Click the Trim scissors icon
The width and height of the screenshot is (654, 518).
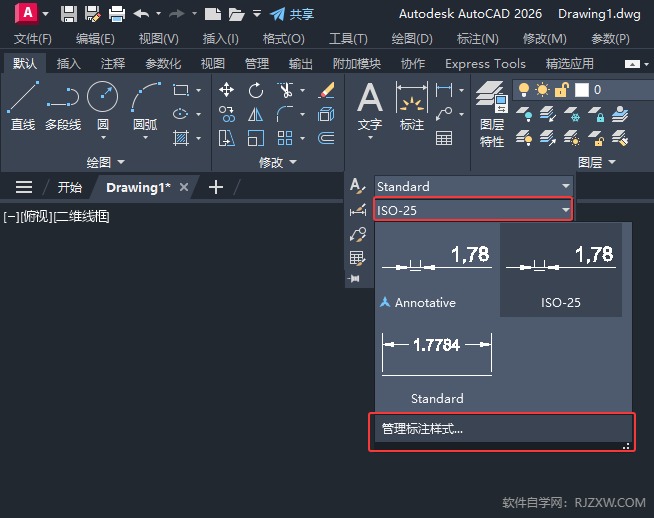[285, 90]
